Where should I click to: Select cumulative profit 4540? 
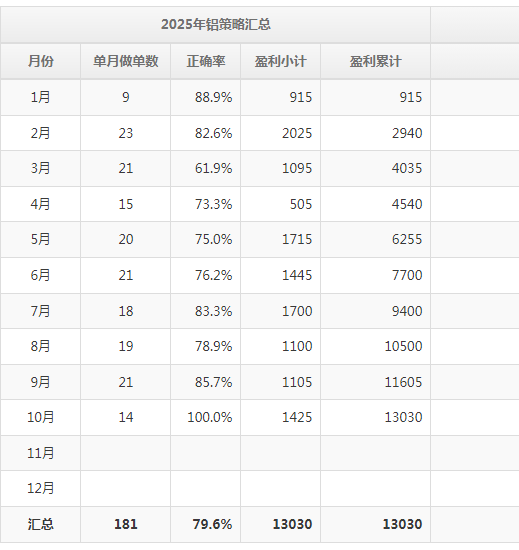407,204
